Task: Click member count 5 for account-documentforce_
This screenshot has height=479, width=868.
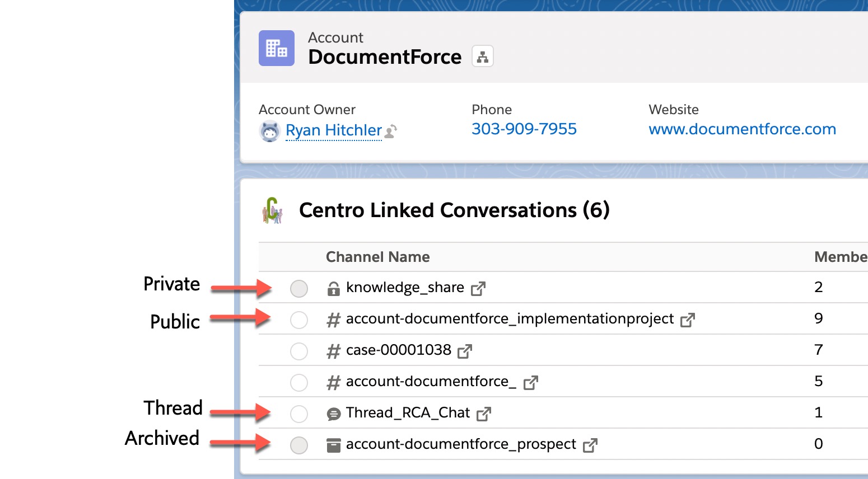Action: pyautogui.click(x=819, y=381)
